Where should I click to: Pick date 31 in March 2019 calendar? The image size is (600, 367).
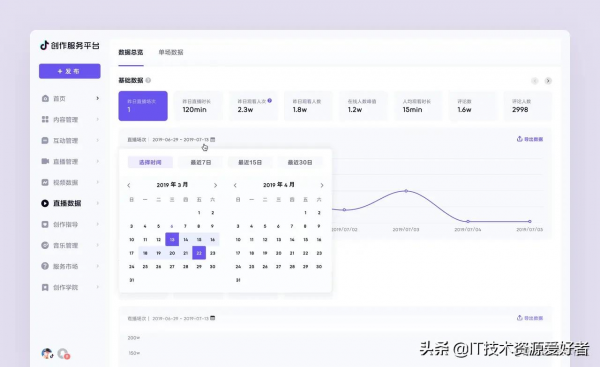coord(132,280)
